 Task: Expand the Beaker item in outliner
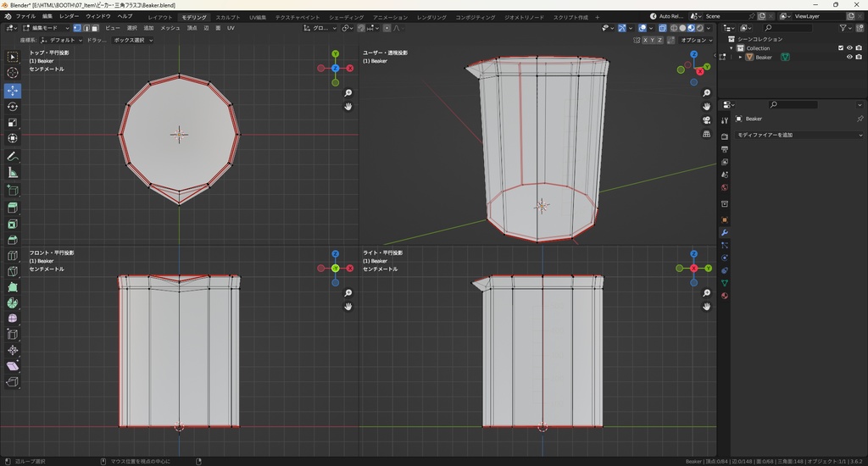pos(741,58)
